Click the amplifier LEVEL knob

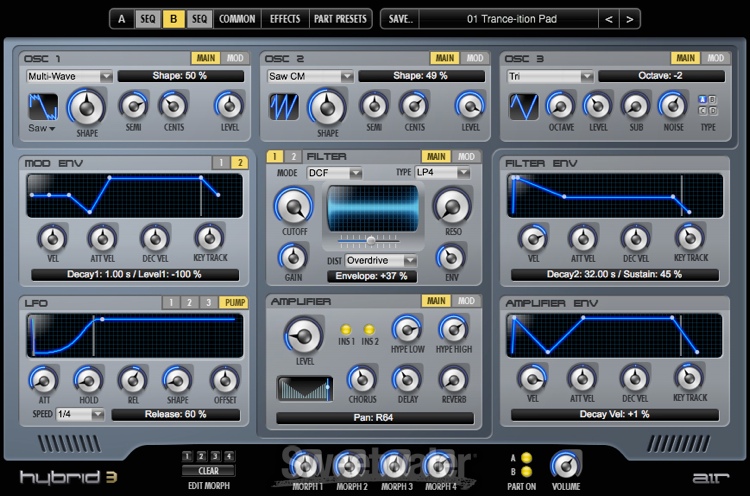304,336
